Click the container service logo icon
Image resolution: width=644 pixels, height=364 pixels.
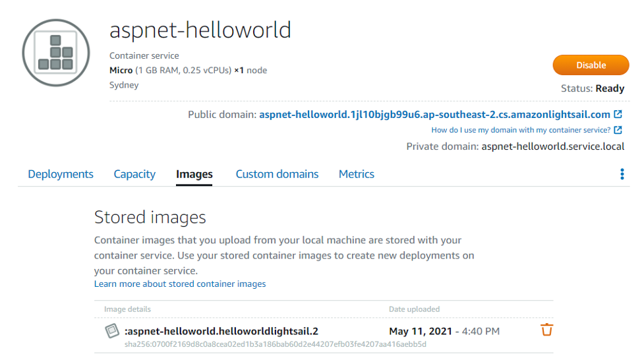pyautogui.click(x=56, y=53)
